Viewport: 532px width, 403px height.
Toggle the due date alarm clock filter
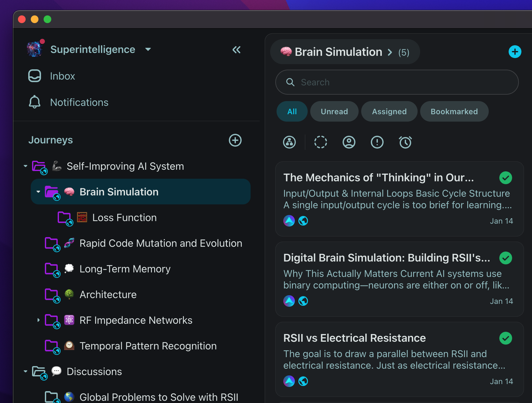pos(405,142)
